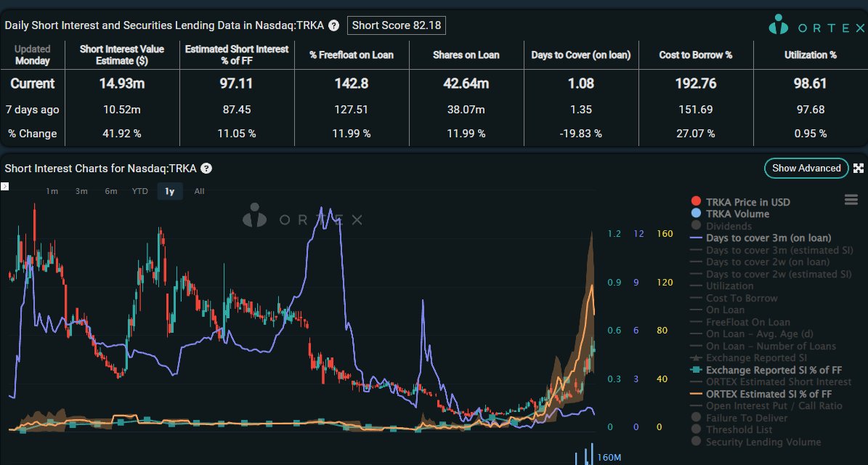
Task: Toggle TRKA Price in USD series
Action: click(x=741, y=202)
